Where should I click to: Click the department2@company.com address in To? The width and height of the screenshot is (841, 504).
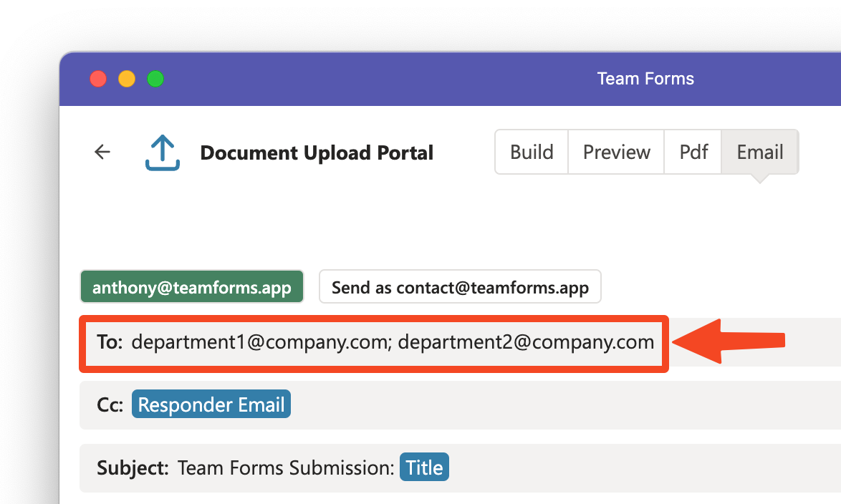coord(526,342)
